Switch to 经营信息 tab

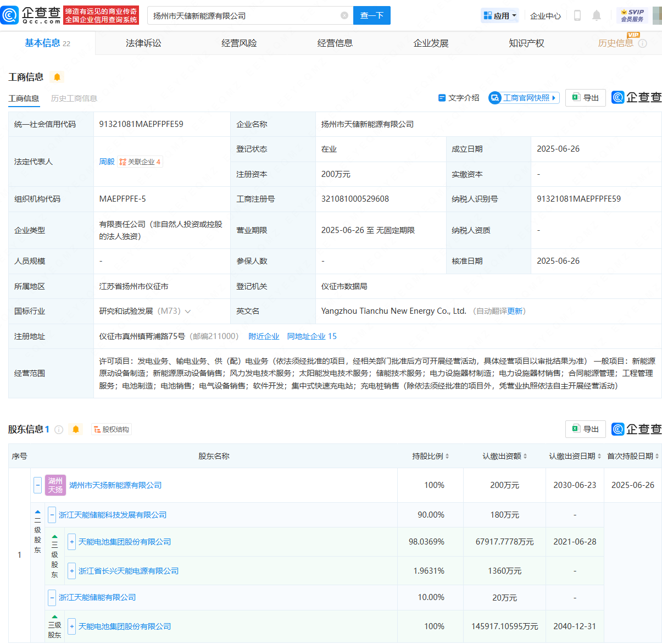click(335, 43)
